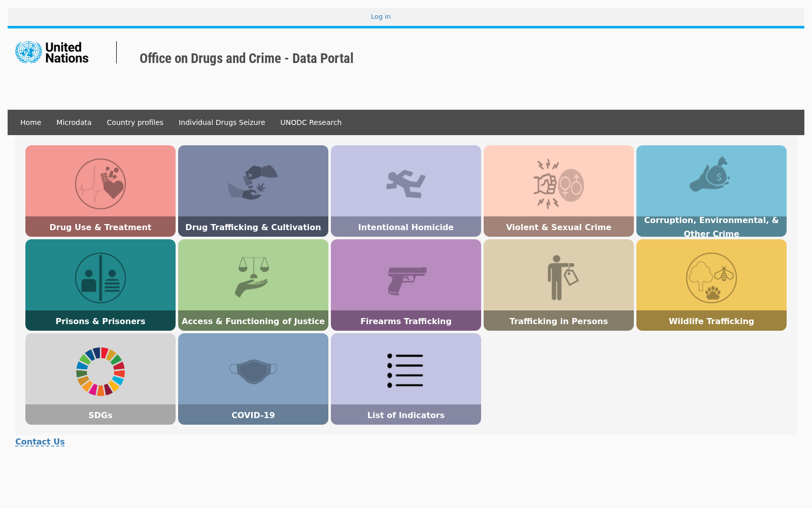Click the handgun firearms icon

(x=407, y=280)
